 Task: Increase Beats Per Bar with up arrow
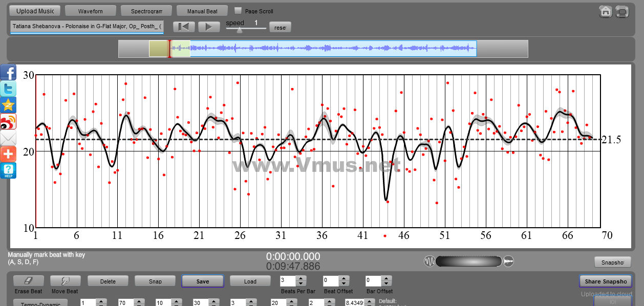301,278
